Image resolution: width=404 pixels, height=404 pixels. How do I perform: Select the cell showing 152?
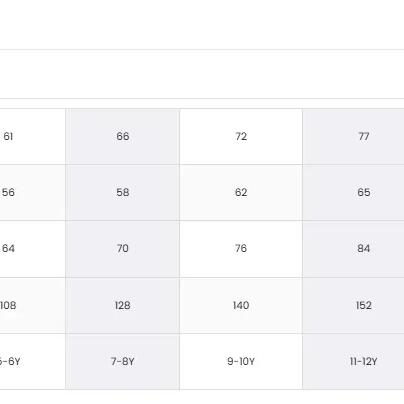point(353,305)
